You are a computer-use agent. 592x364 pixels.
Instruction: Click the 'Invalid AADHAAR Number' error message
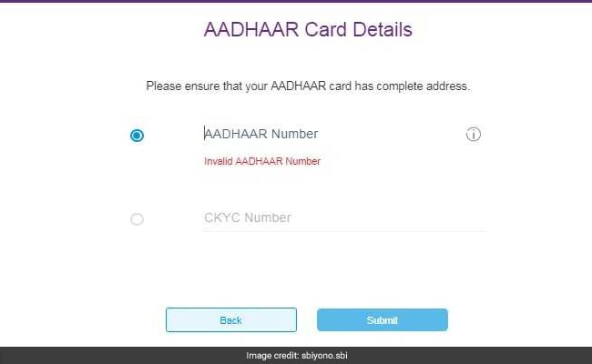pos(262,161)
